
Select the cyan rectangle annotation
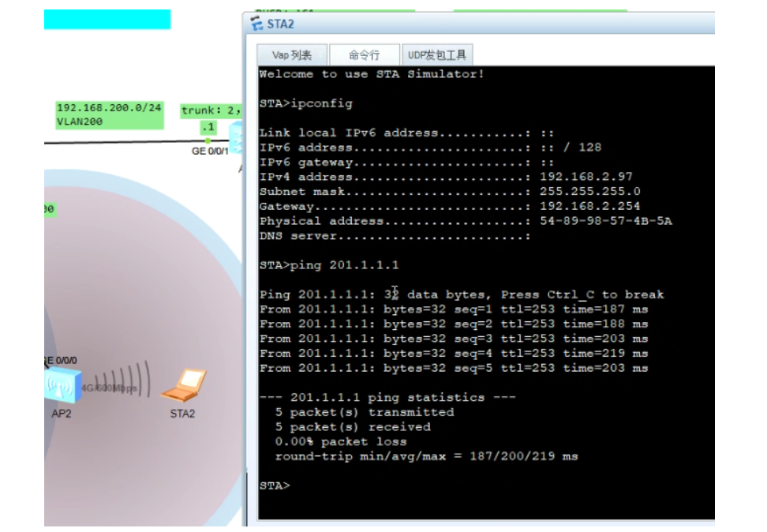[x=107, y=19]
